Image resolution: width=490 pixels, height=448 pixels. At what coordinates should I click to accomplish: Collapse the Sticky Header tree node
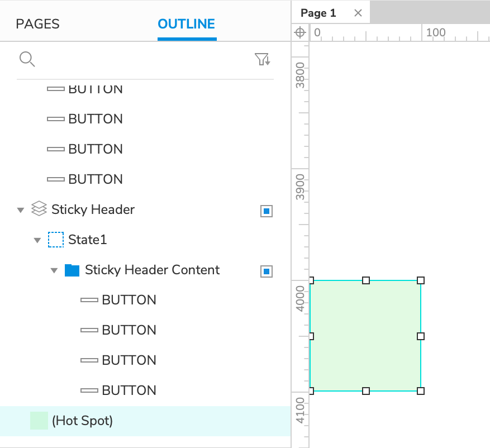pos(21,210)
